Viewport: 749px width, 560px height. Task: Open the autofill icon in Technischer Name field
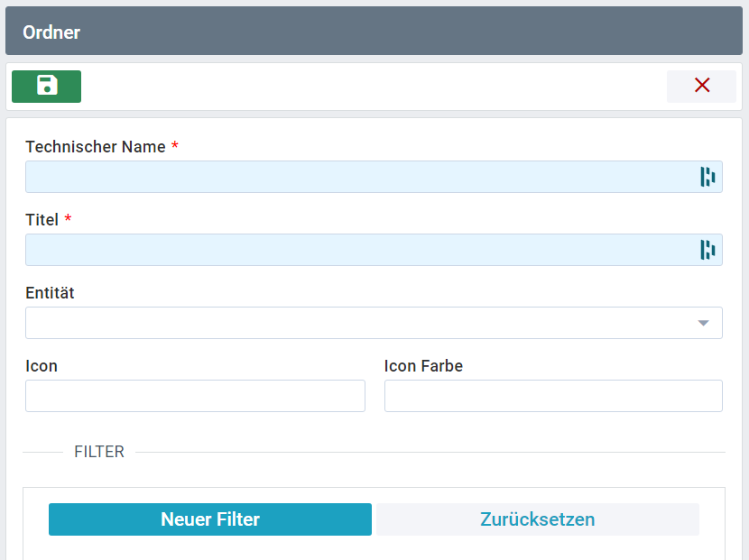pyautogui.click(x=707, y=177)
